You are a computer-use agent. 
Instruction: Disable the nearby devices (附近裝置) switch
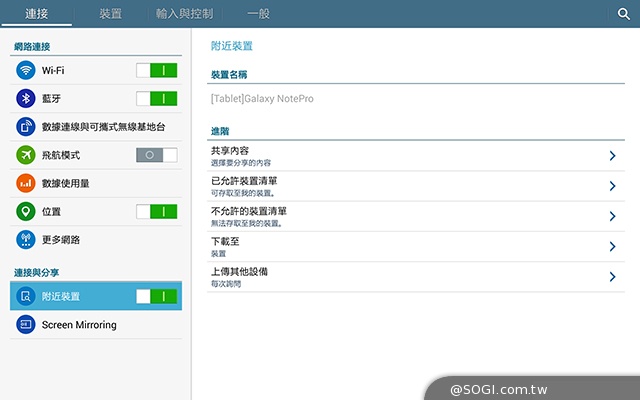157,296
